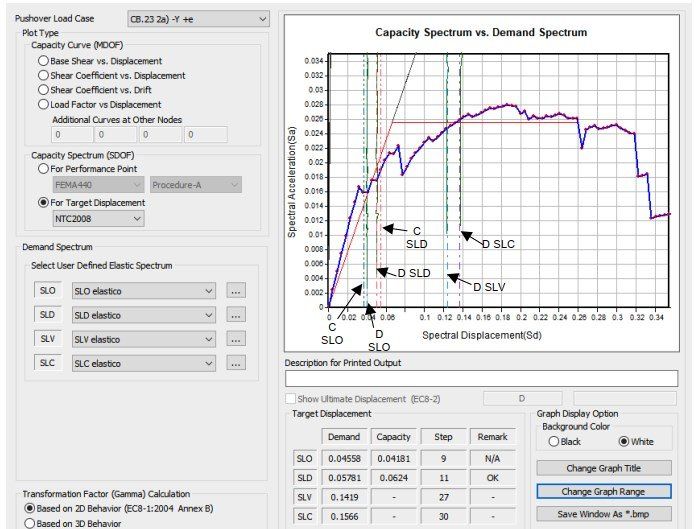
Task: Click SLD capacity value 0.0624
Action: click(x=393, y=478)
